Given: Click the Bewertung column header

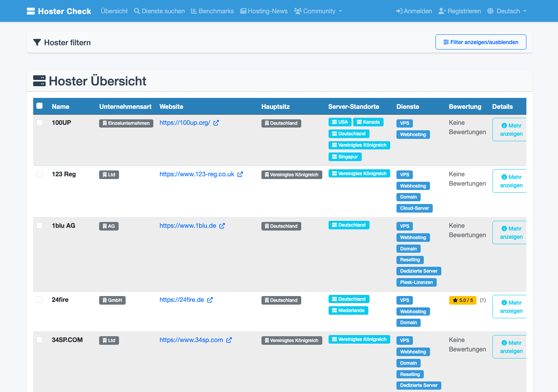Looking at the screenshot, I should [x=465, y=106].
